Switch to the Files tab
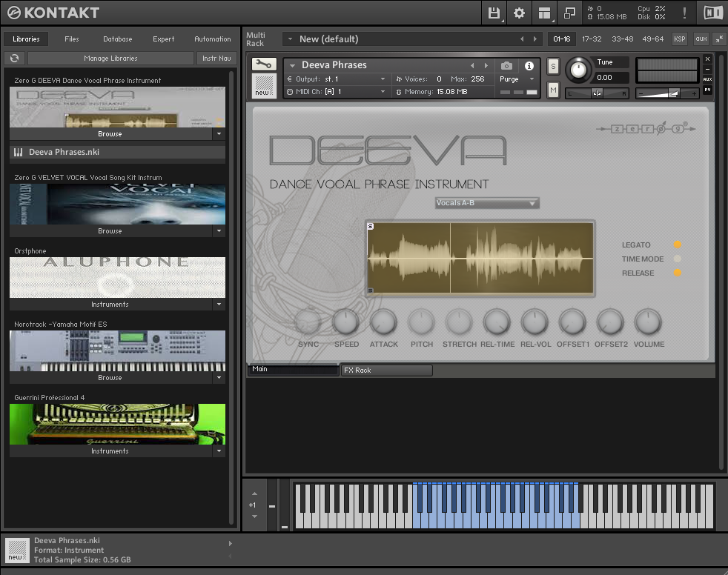Screen dimensions: 728x575 point(71,39)
